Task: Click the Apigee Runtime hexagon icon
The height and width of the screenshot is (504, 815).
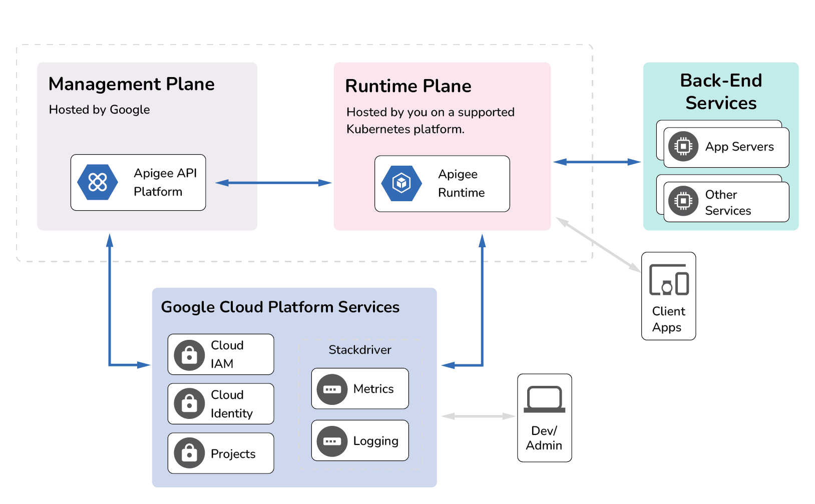Action: point(401,183)
